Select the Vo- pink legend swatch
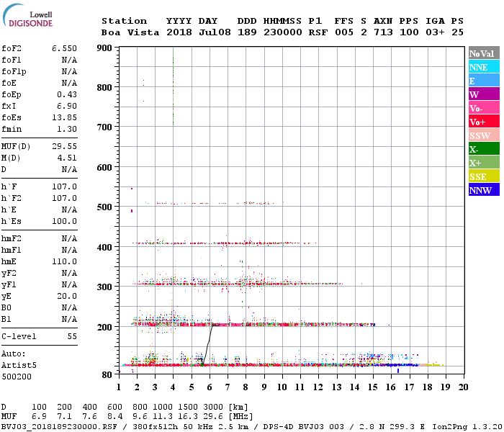Viewport: 504px width, 432px height. click(x=484, y=108)
